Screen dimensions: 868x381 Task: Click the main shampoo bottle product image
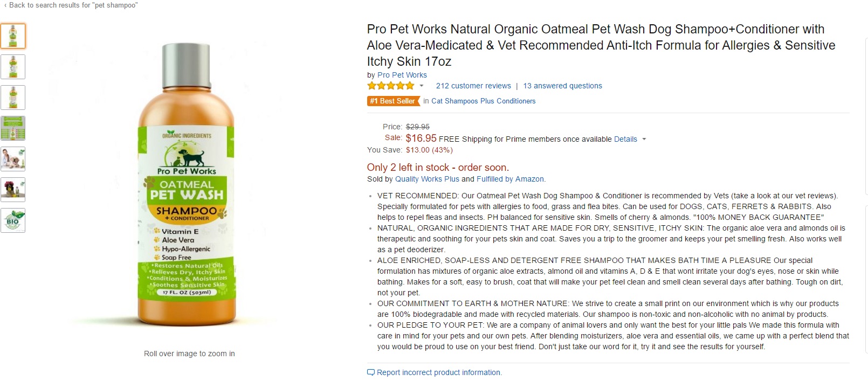187,183
